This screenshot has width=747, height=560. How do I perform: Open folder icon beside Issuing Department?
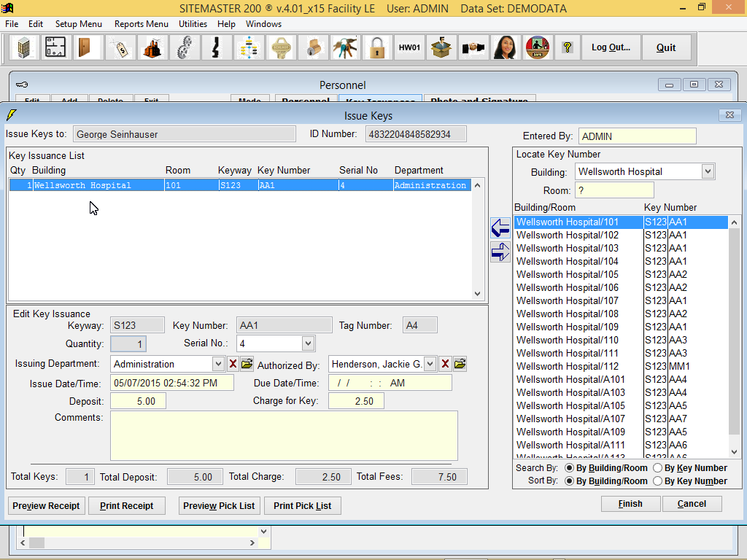pyautogui.click(x=247, y=365)
